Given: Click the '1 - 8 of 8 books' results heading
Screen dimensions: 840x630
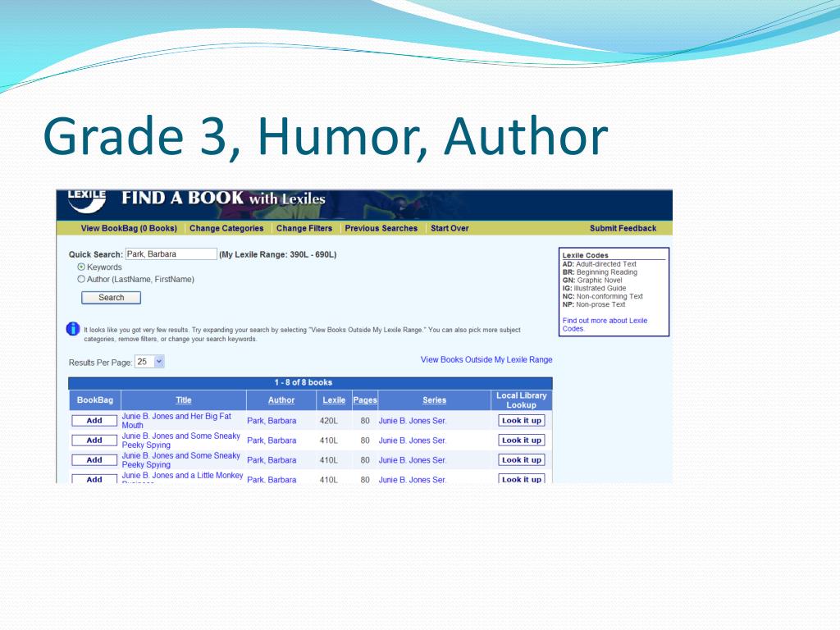Looking at the screenshot, I should pyautogui.click(x=304, y=382).
